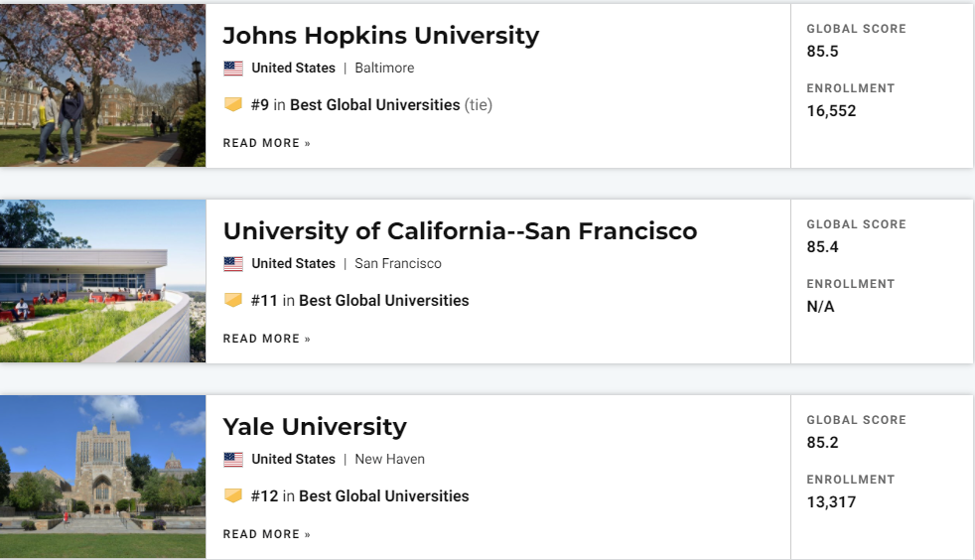Select the Yale University campus thumbnail
Viewport: 975px width, 560px height.
click(x=102, y=477)
